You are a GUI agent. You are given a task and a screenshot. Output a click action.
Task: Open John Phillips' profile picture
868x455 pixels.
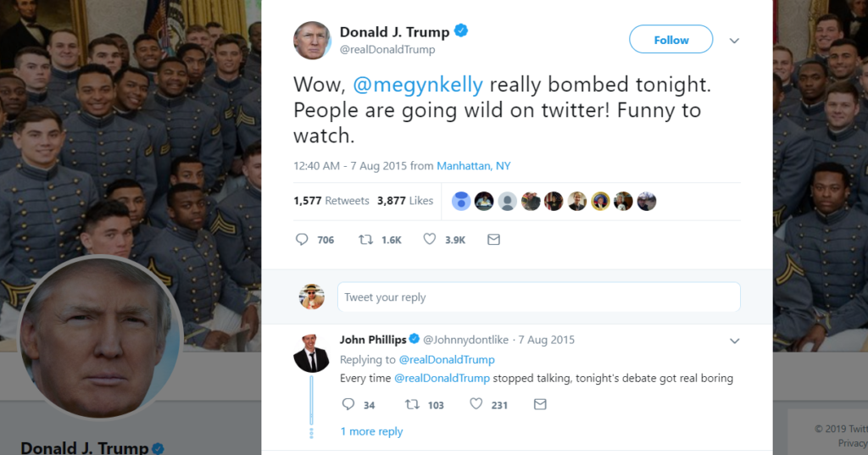[311, 353]
